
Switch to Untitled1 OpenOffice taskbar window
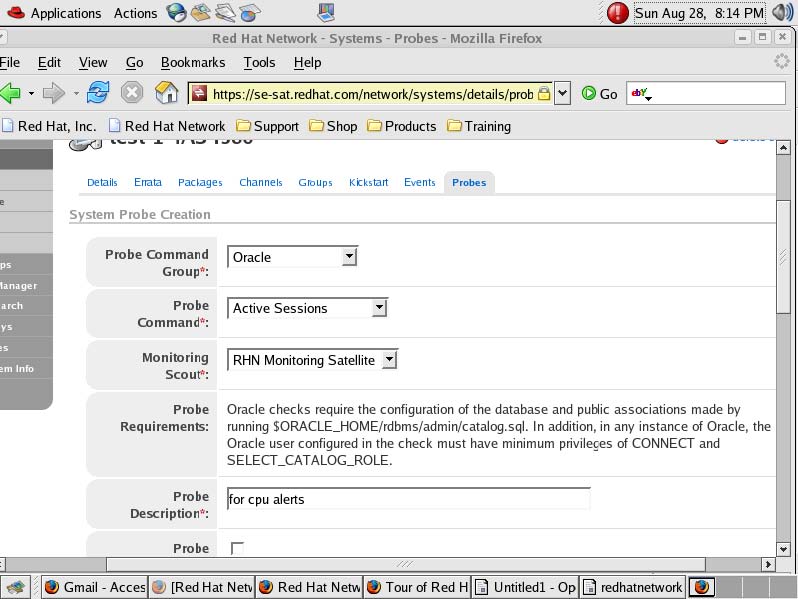point(525,587)
